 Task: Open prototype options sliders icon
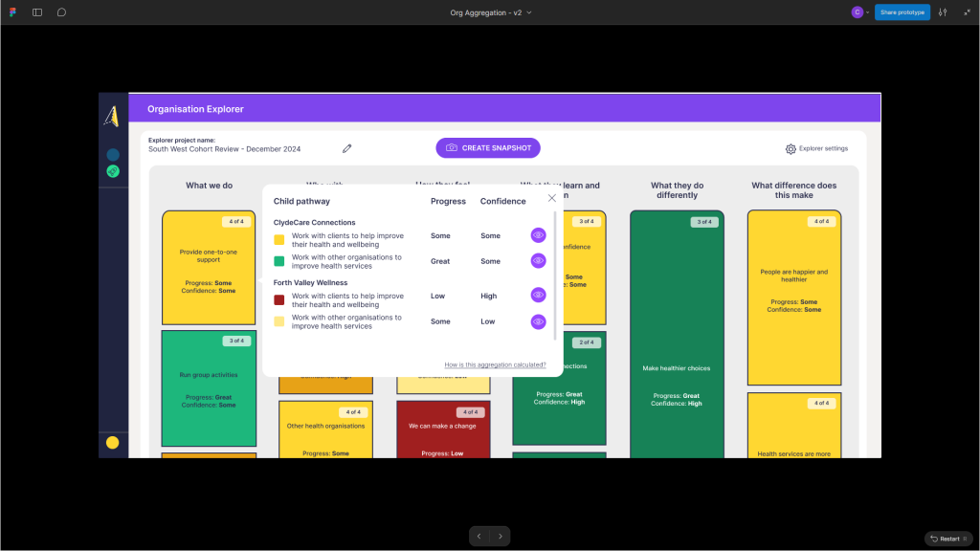point(943,12)
